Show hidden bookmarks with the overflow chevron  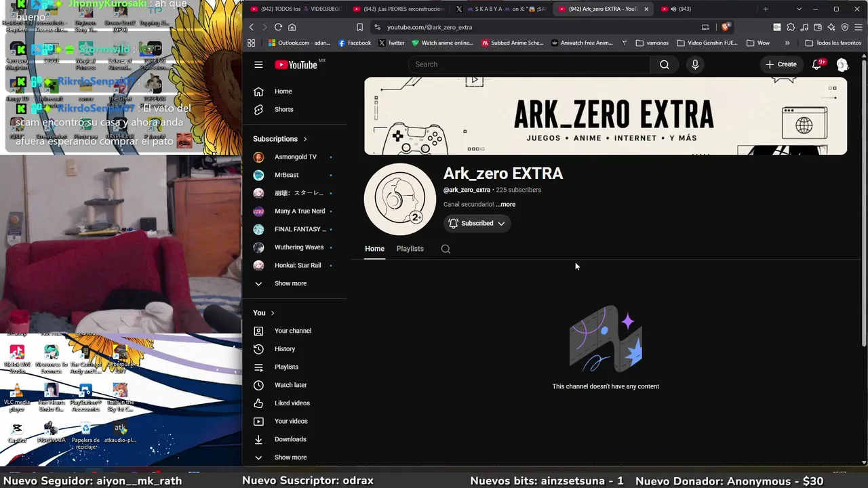(x=787, y=43)
